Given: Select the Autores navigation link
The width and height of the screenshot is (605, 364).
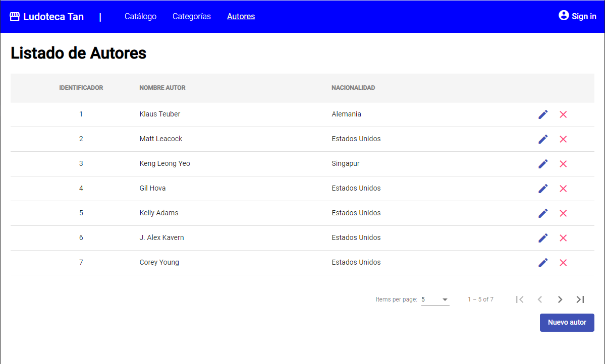Looking at the screenshot, I should (x=241, y=16).
